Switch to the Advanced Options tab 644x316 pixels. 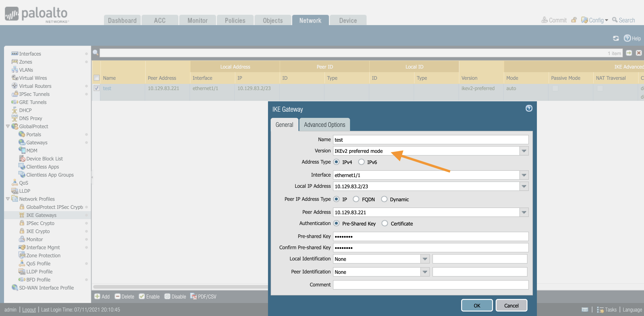[324, 125]
